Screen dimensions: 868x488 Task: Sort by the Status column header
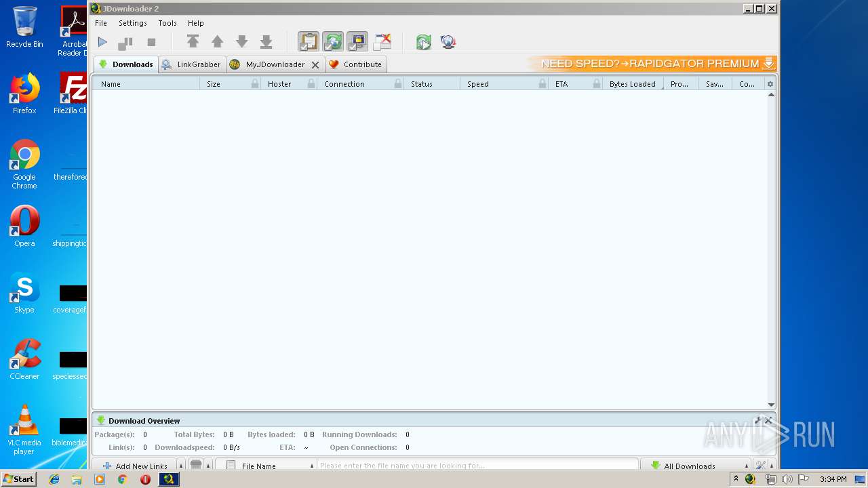[x=432, y=84]
